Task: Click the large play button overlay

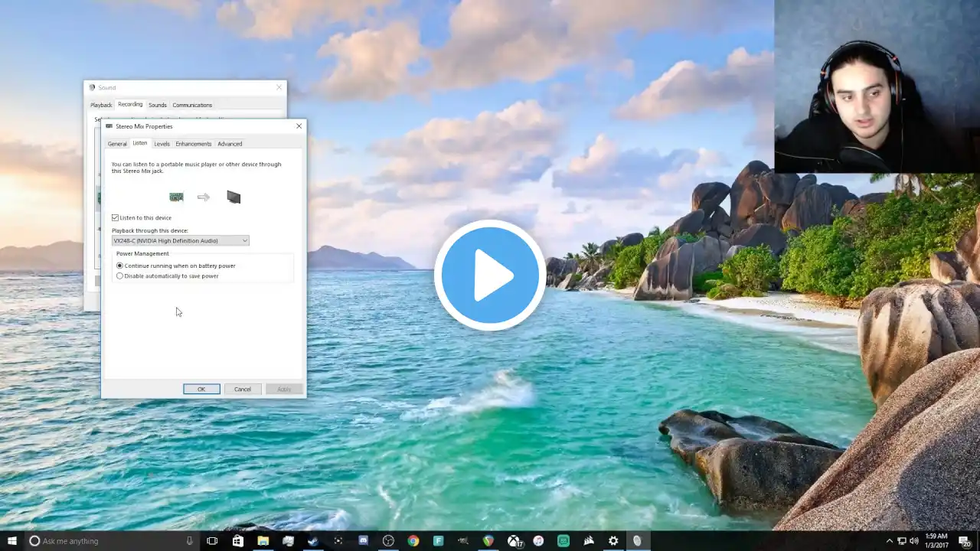Action: click(490, 275)
